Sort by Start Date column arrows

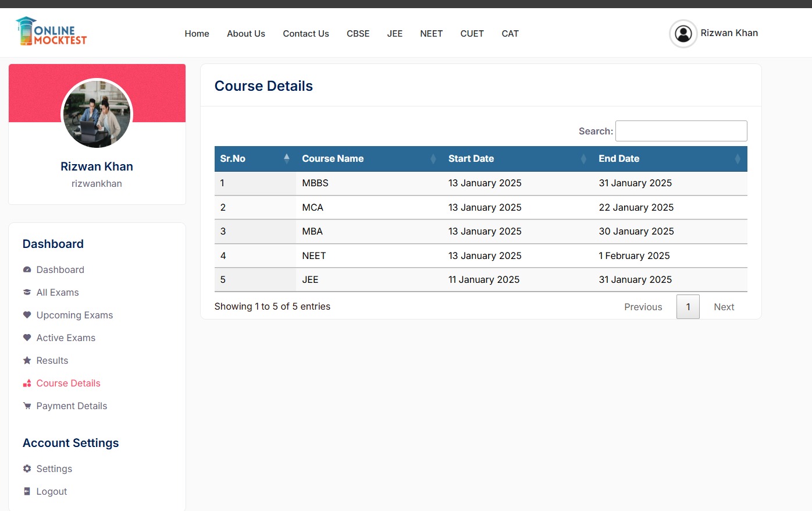point(583,159)
